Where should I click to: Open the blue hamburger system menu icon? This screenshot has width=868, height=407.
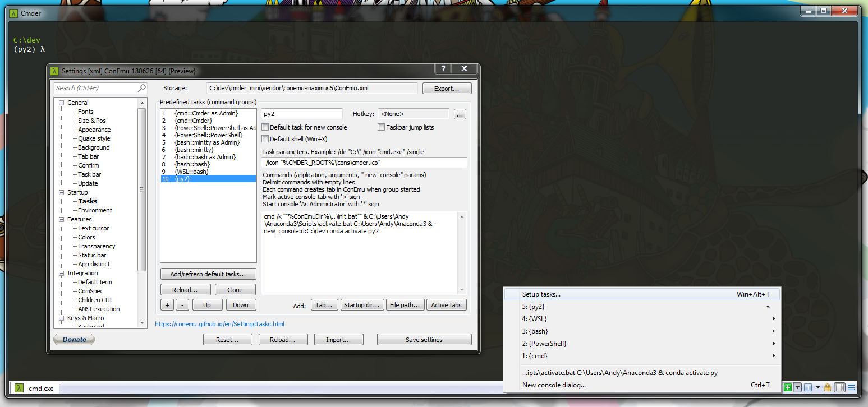pyautogui.click(x=851, y=387)
